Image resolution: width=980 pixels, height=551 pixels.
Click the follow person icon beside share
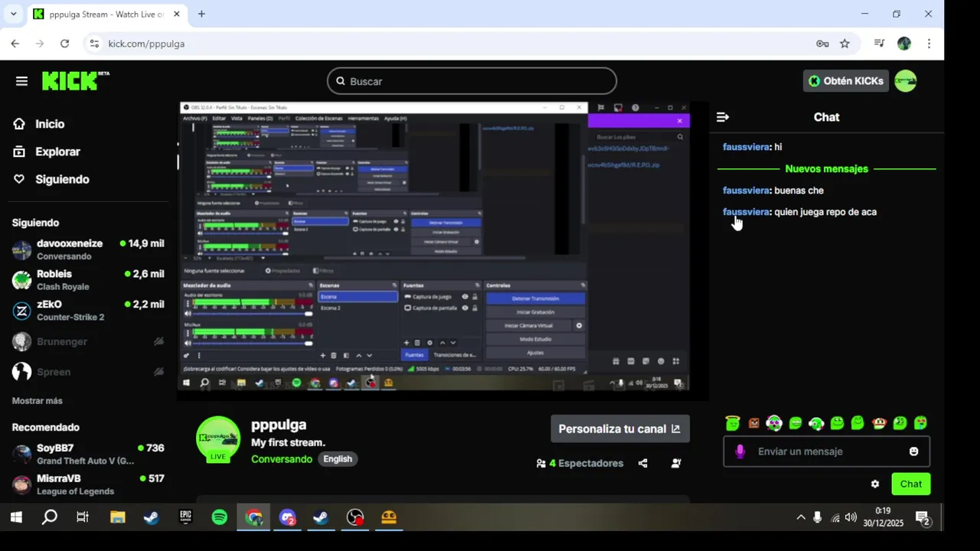676,463
